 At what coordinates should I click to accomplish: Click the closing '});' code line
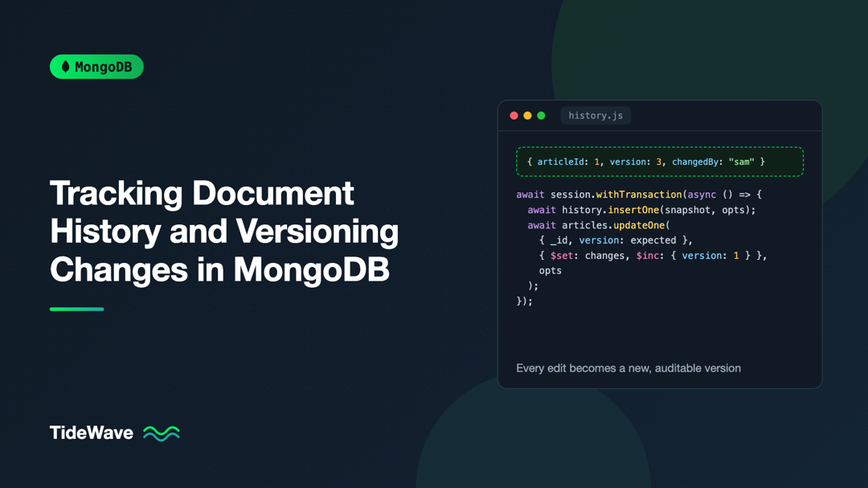point(524,301)
